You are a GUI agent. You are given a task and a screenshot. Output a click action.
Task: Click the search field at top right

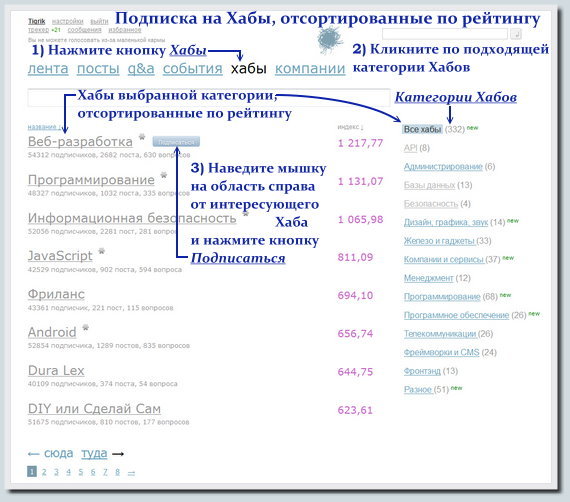pos(445,34)
